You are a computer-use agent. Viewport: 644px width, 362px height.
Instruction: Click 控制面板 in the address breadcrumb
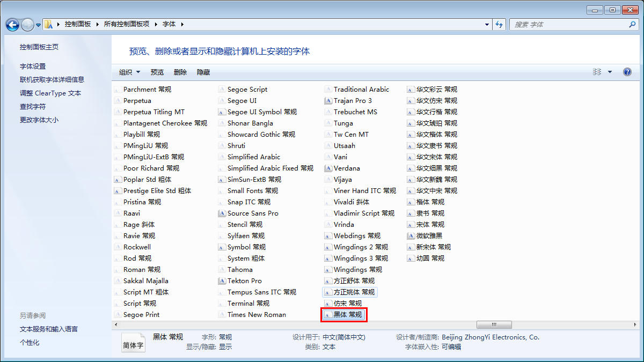tap(78, 25)
